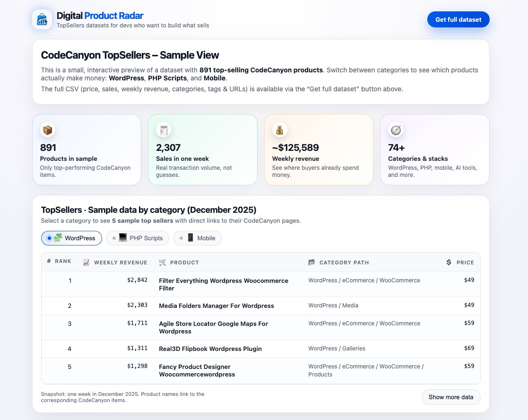Screen dimensions: 528x420
Task: Click the money bag icon on revenue card
Action: [x=279, y=130]
